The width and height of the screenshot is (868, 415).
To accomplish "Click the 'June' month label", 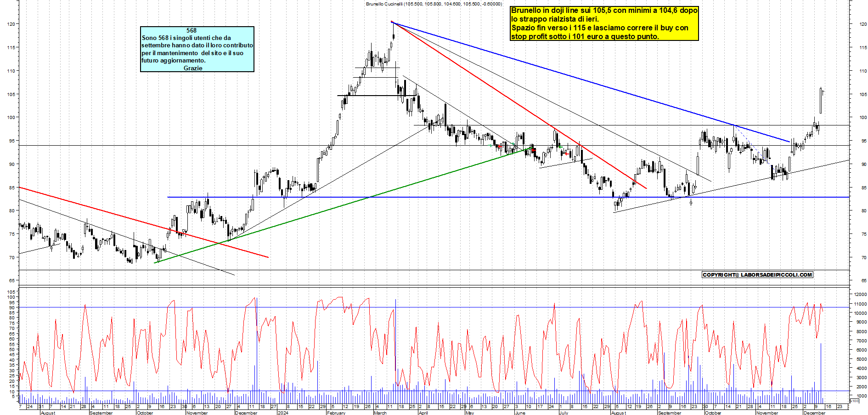I will pyautogui.click(x=520, y=413).
